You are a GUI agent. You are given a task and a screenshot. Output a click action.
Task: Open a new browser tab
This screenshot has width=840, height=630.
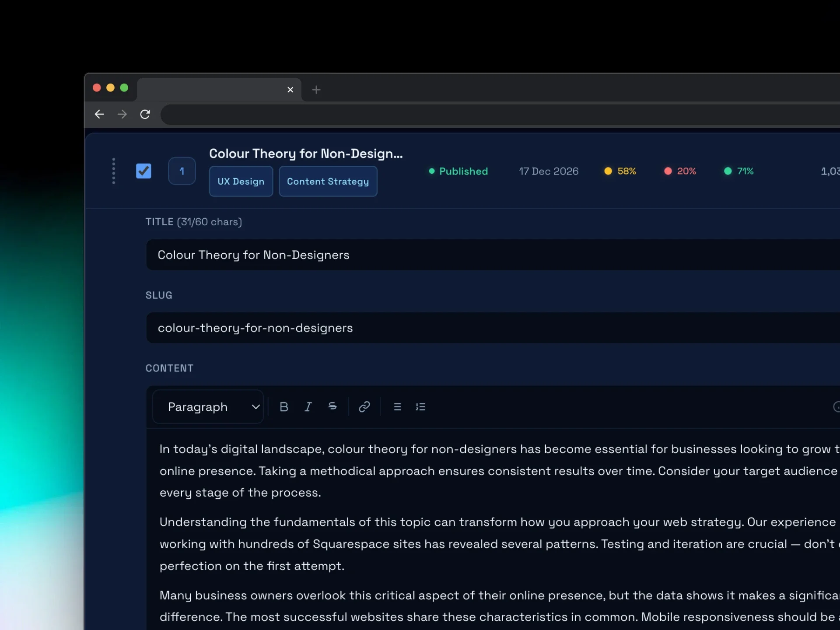click(x=316, y=90)
